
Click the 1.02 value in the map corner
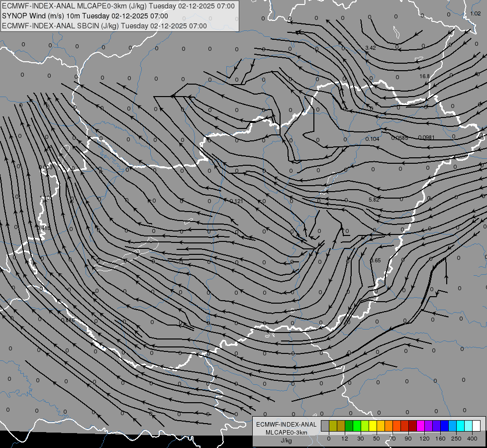pos(476,13)
